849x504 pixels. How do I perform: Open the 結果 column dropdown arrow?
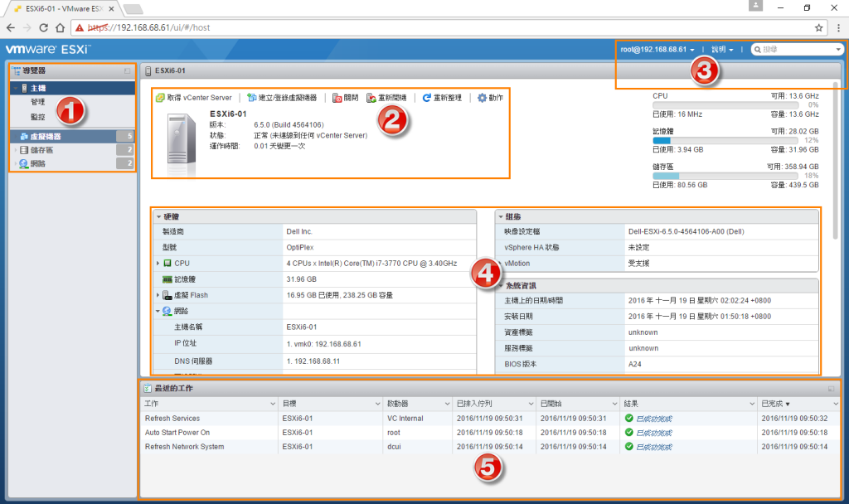click(752, 404)
